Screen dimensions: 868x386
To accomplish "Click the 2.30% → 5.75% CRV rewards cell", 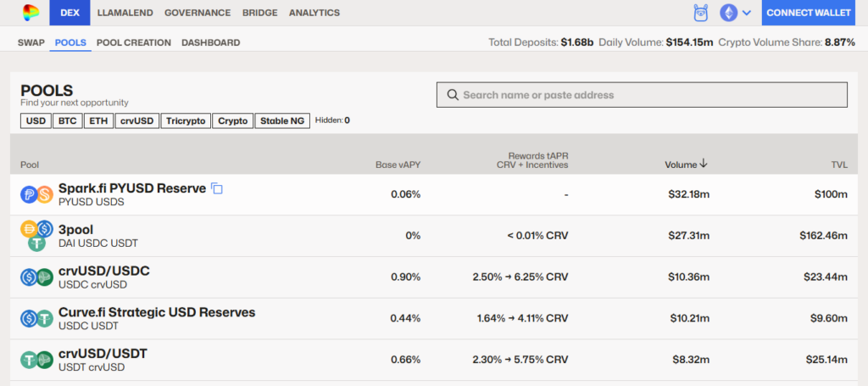I will pos(520,360).
